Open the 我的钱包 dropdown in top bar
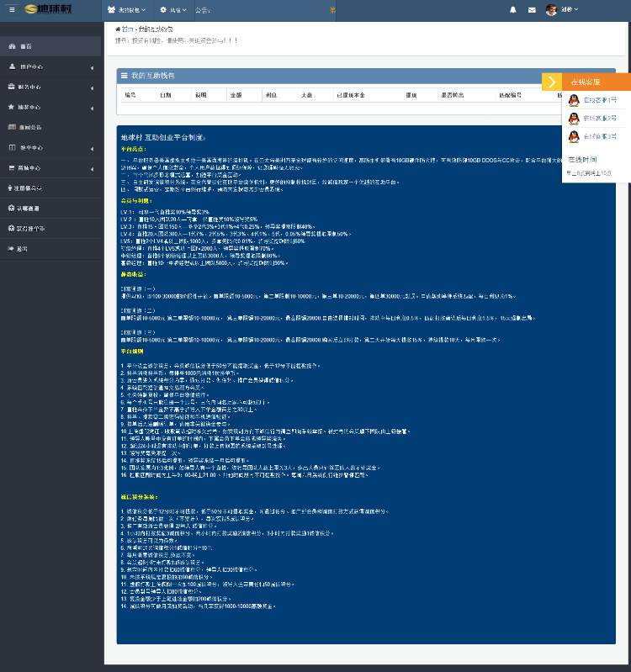The height and width of the screenshot is (672, 631). pos(126,10)
